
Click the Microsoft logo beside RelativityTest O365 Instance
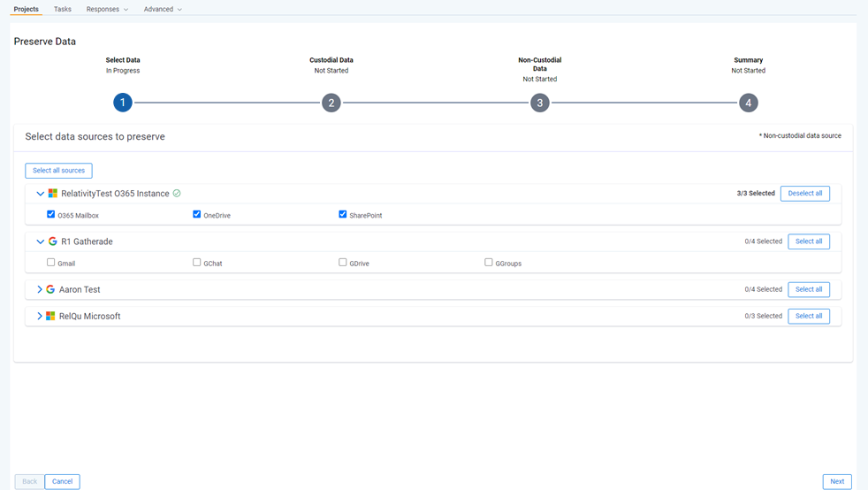(x=52, y=193)
